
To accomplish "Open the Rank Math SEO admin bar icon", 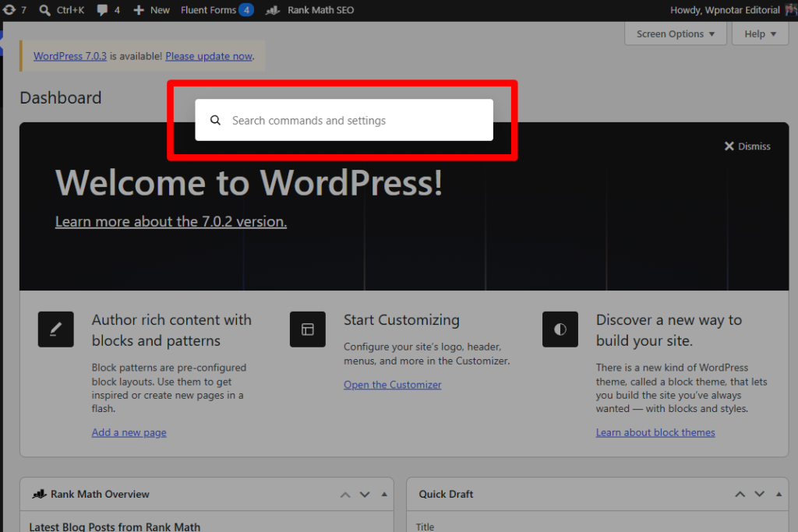I will point(273,10).
